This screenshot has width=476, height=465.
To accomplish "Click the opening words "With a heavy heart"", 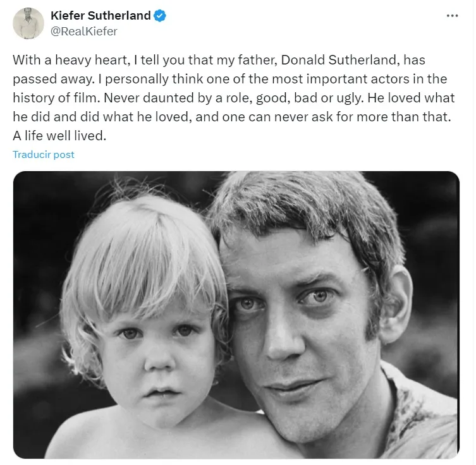I will coord(58,60).
